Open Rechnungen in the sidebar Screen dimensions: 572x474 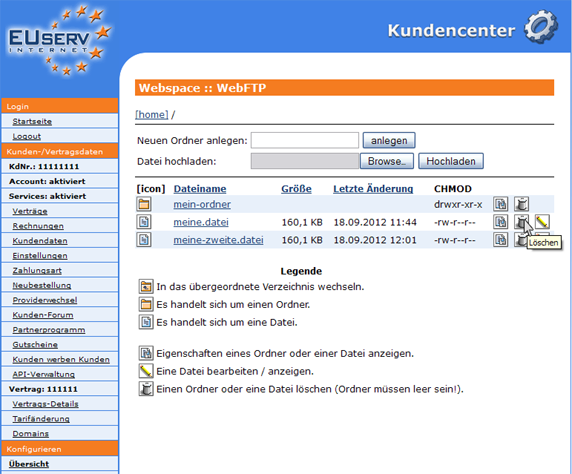[38, 226]
